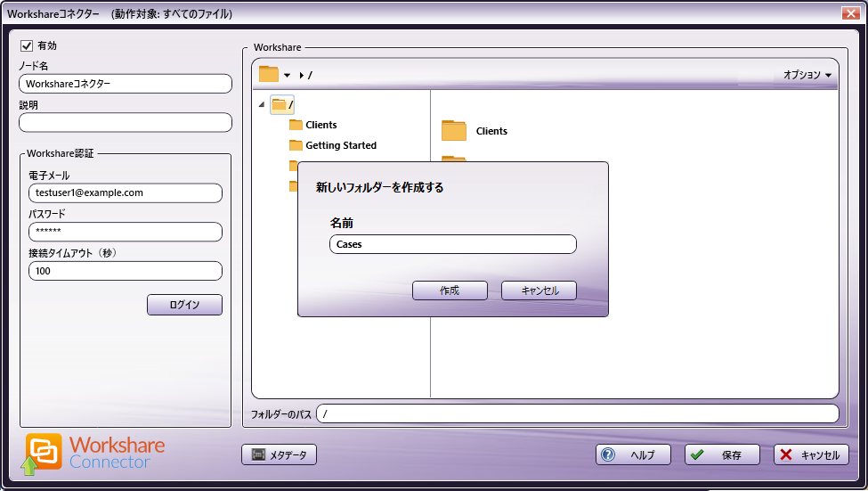Open the メタデータ button

tap(279, 455)
